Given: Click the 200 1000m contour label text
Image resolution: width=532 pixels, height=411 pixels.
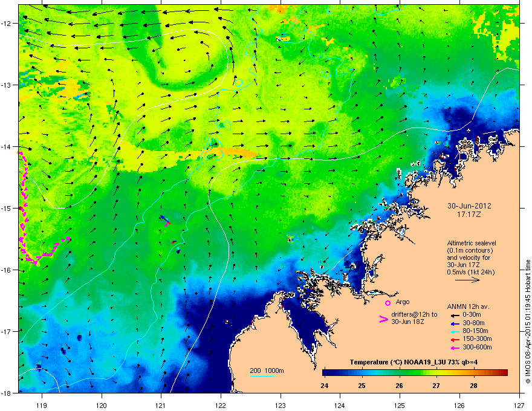Looking at the screenshot, I should tap(267, 371).
